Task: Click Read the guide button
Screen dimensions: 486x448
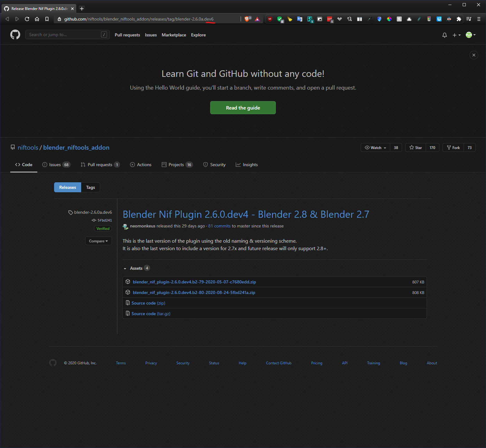Action: (243, 108)
